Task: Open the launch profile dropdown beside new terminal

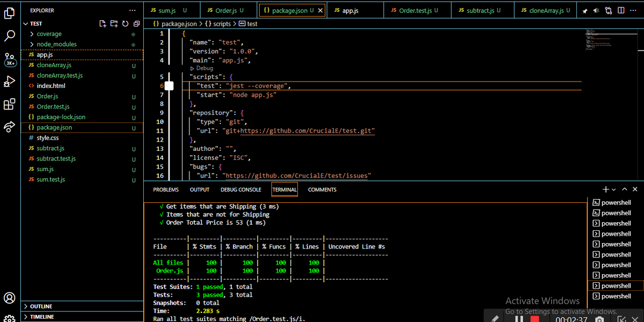Action: [x=614, y=189]
